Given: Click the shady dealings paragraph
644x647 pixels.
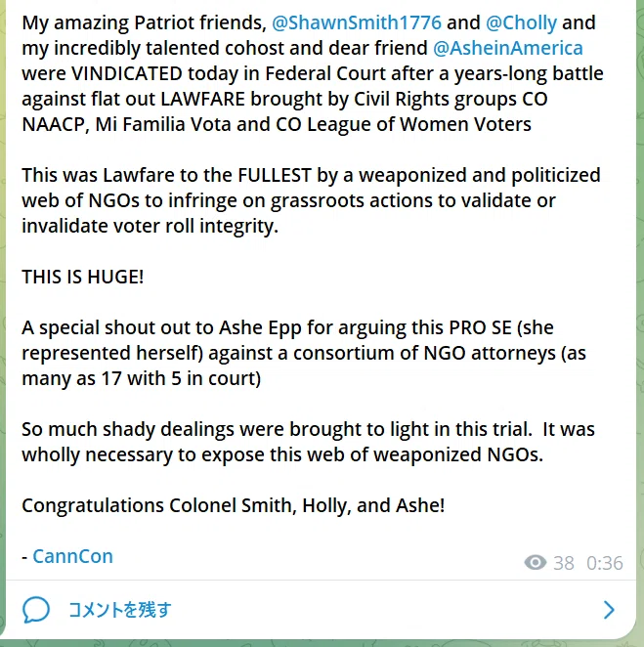Looking at the screenshot, I should pos(308,442).
